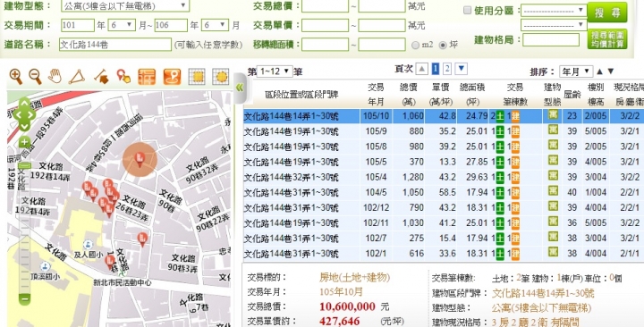
Task: Click the end year field showing 106
Action: pyautogui.click(x=171, y=25)
